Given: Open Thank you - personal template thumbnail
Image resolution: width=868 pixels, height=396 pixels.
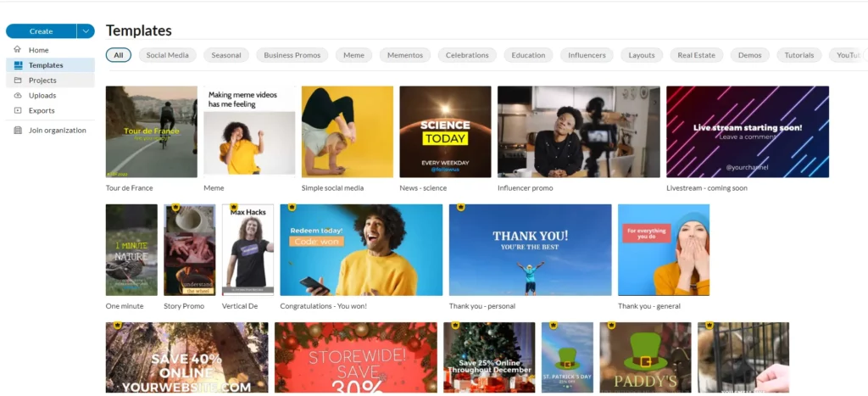Looking at the screenshot, I should (x=531, y=250).
